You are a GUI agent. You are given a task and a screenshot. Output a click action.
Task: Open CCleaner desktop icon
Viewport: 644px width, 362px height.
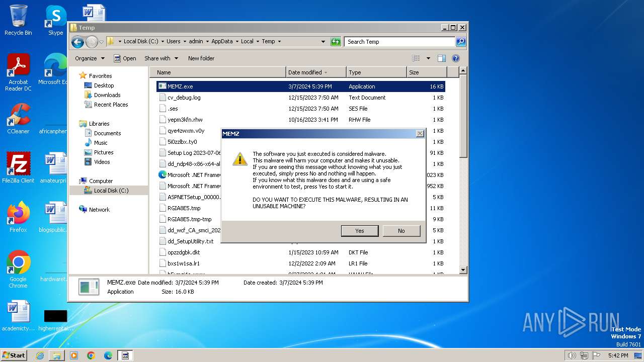coord(18,119)
